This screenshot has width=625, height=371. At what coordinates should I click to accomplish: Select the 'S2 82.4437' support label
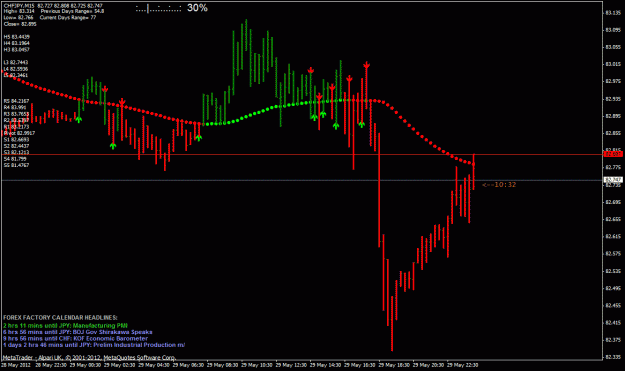pyautogui.click(x=16, y=146)
